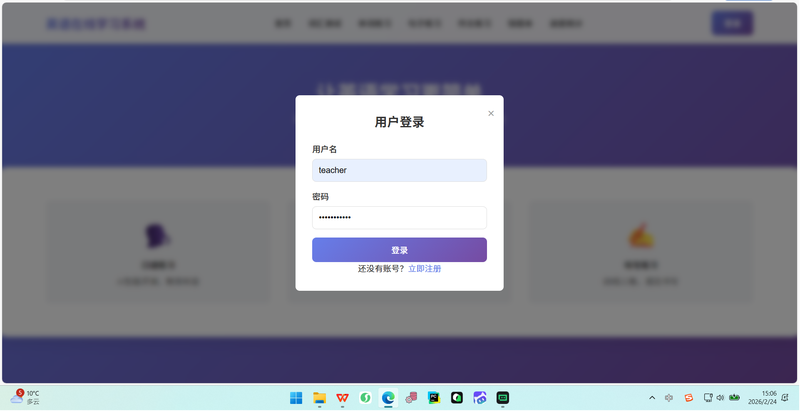Launch PyCharm from the taskbar
This screenshot has height=411, width=800.
coord(434,398)
